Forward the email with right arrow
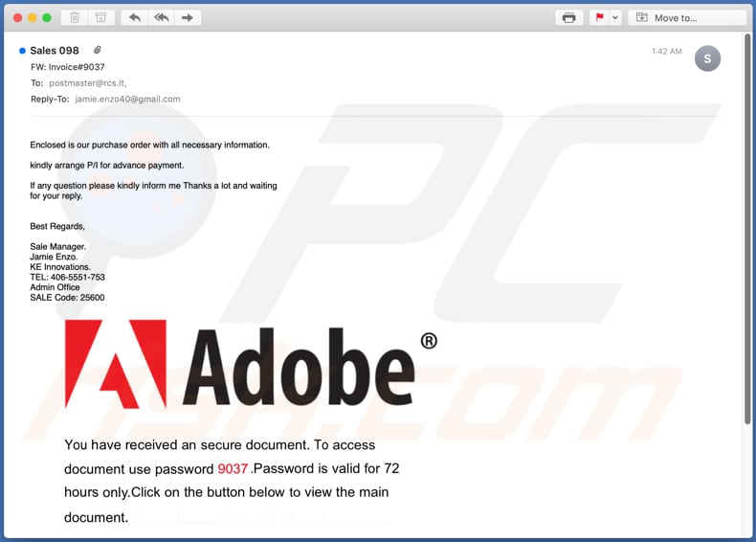 click(x=188, y=18)
